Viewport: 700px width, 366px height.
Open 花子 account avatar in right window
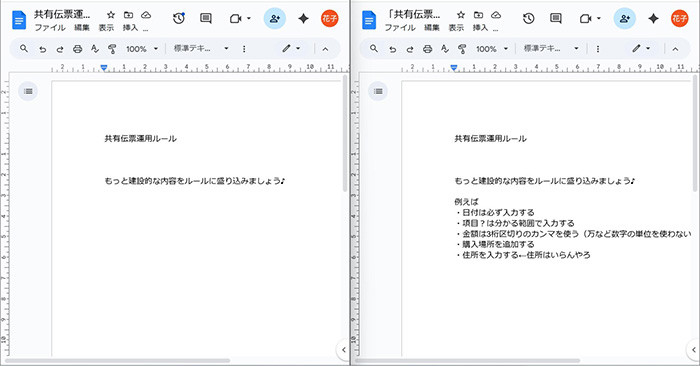click(679, 18)
